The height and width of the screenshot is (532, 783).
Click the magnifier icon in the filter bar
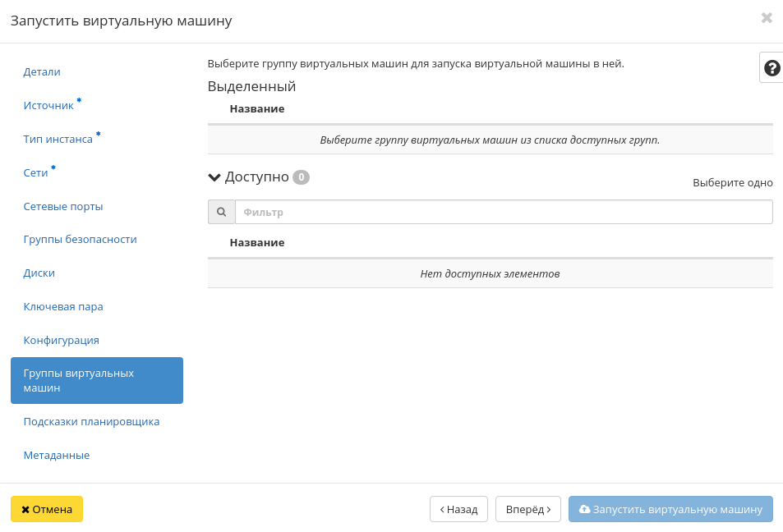(220, 212)
